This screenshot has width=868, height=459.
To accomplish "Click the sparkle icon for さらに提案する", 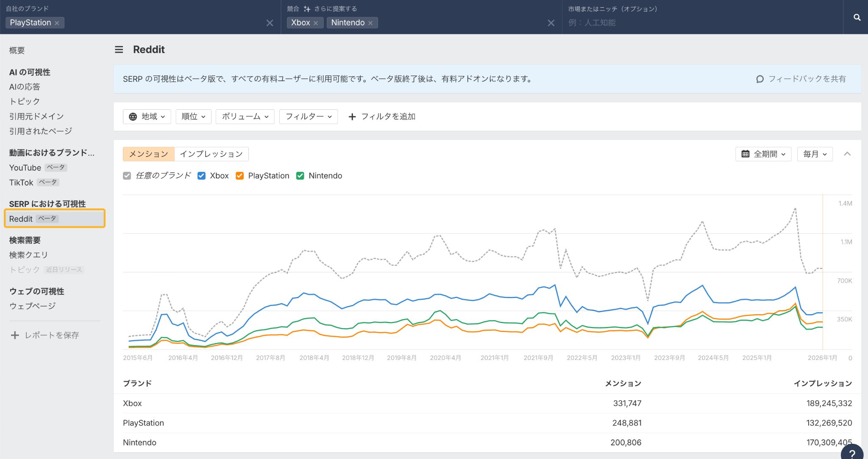I will pos(307,9).
